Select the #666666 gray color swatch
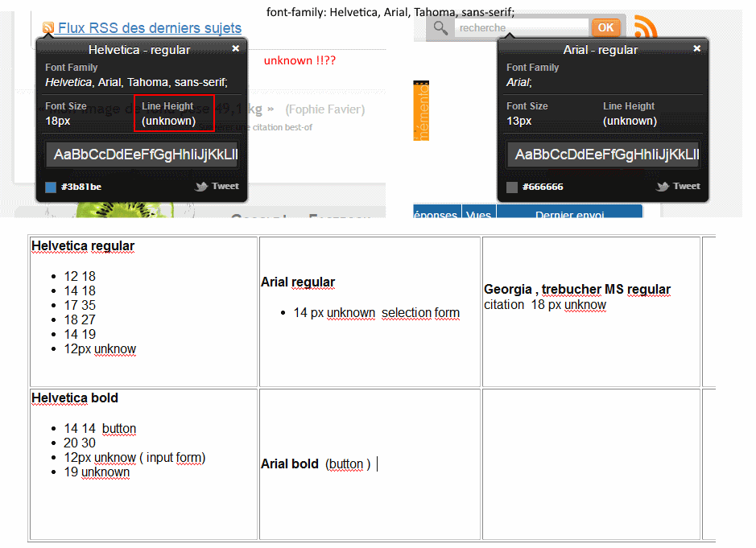This screenshot has height=548, width=756. [x=512, y=187]
